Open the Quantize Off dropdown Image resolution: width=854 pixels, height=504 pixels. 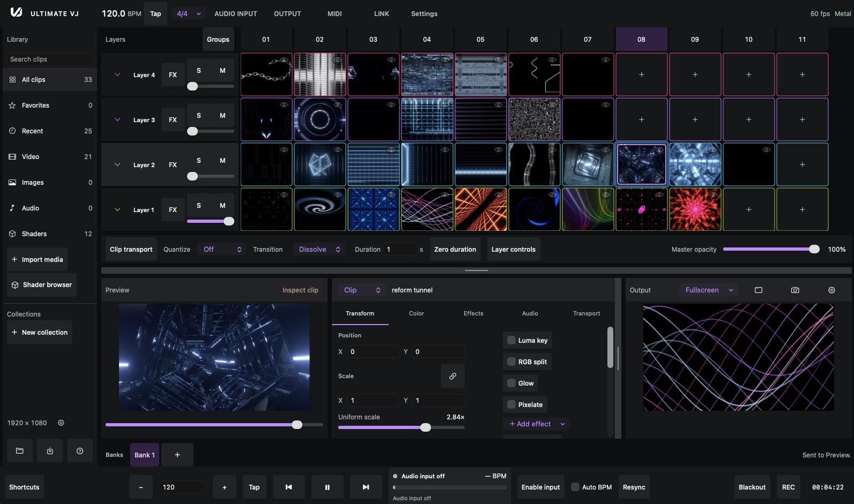tap(222, 249)
